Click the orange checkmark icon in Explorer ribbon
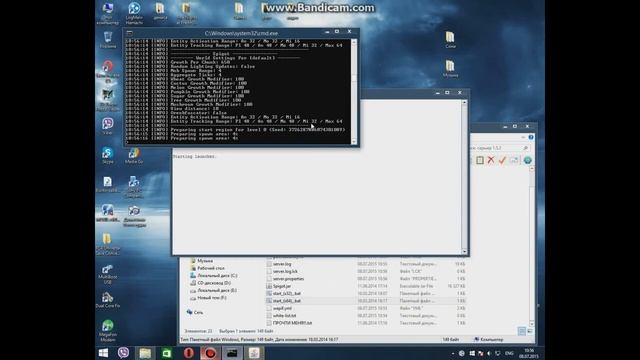The image size is (640, 360). pyautogui.click(x=502, y=160)
